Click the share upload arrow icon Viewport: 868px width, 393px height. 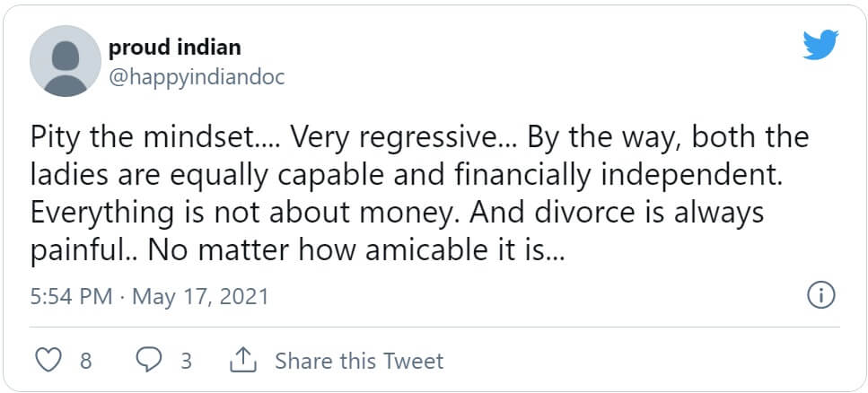click(242, 361)
